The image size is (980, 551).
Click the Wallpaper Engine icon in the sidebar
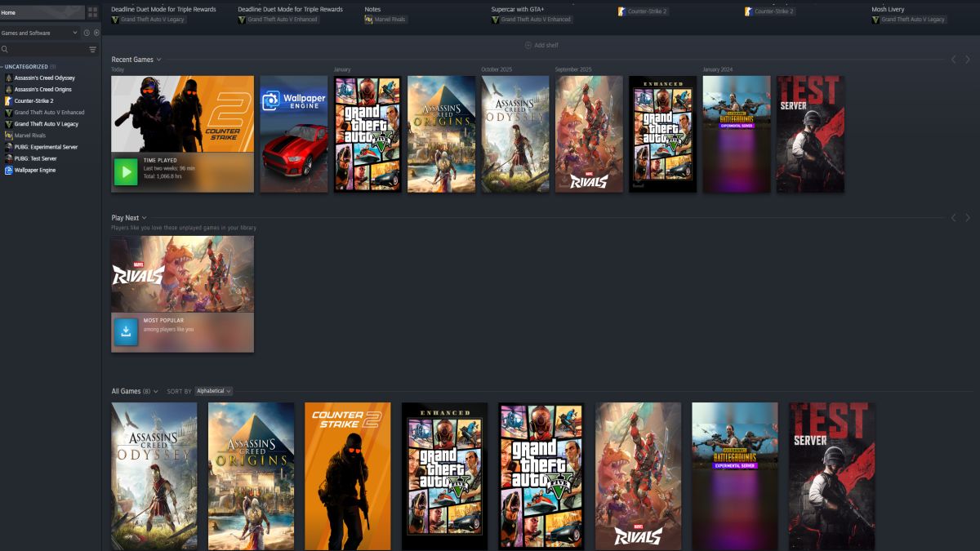coord(10,170)
